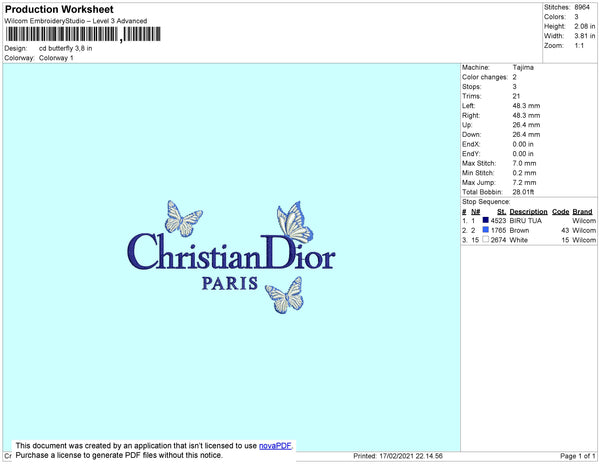The height and width of the screenshot is (464, 600).
Task: Click the top-left butterfly in the design
Action: 183,218
